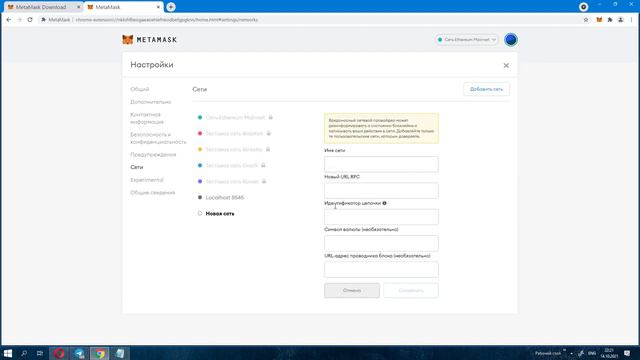The height and width of the screenshot is (360, 640).
Task: Click the ENG language indicator
Action: coord(591,353)
